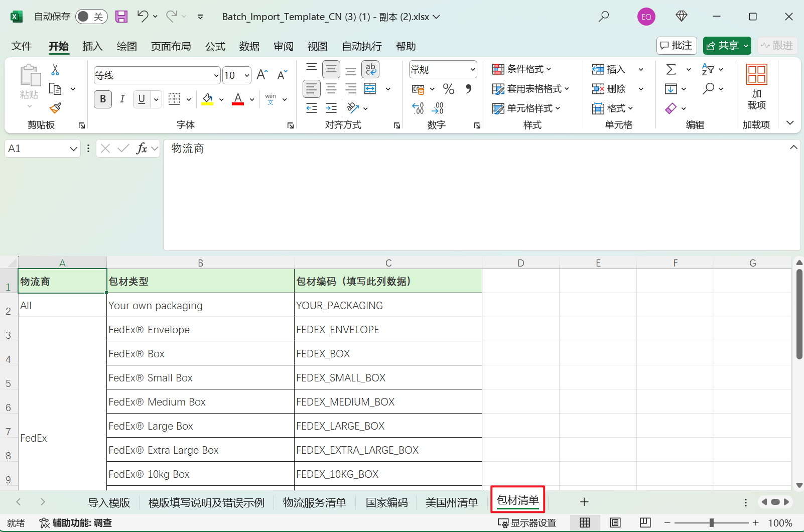This screenshot has width=804, height=532.
Task: Decrease font size with small A
Action: pos(283,75)
